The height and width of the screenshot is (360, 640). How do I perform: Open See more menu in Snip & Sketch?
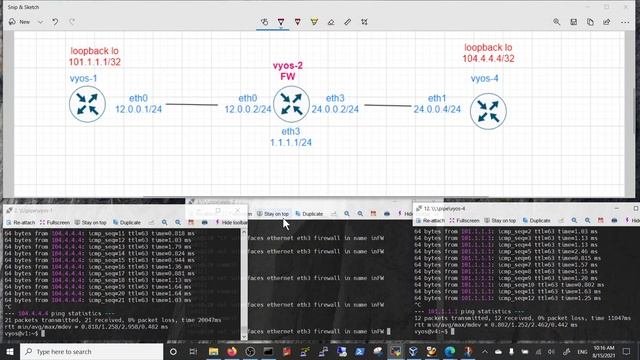(x=625, y=22)
